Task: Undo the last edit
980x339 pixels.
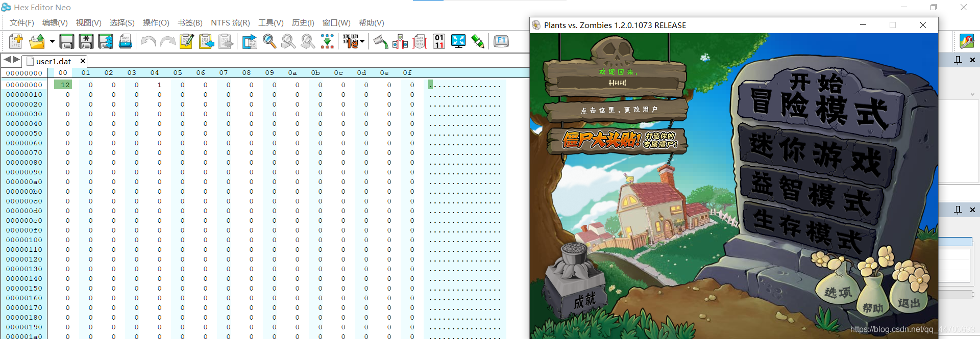Action: pyautogui.click(x=148, y=41)
